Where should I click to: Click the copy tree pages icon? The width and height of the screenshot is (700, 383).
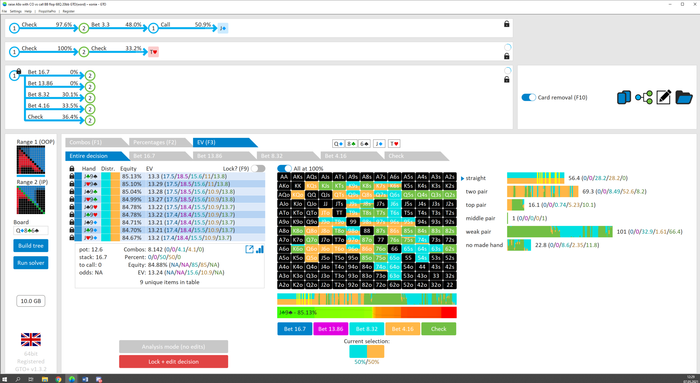624,97
